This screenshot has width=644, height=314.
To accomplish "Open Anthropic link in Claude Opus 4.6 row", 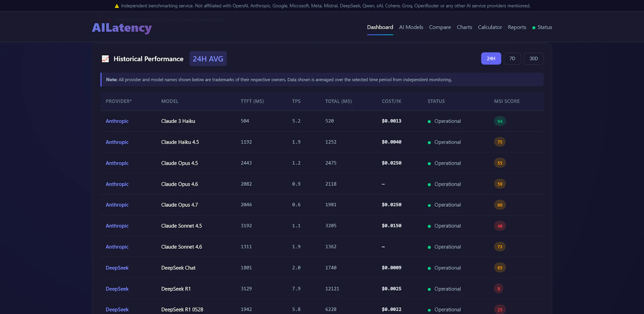I will coord(117,184).
